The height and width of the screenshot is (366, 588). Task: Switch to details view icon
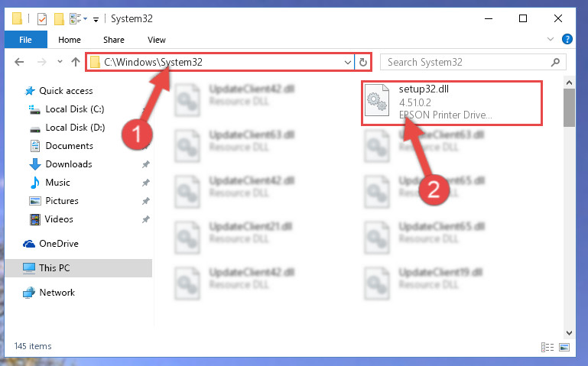click(x=547, y=347)
